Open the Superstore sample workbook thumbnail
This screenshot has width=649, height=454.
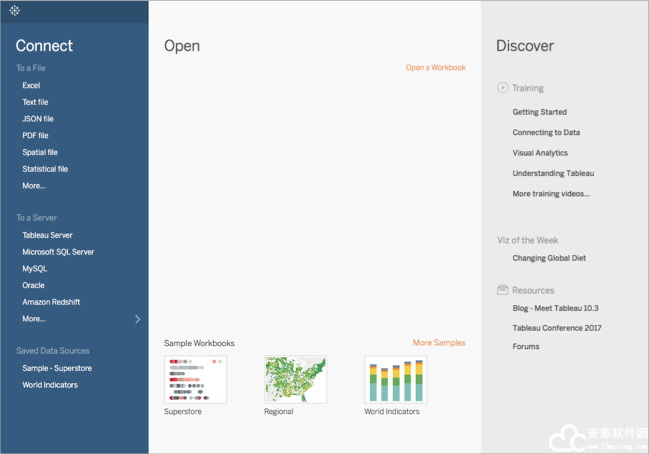tap(195, 379)
